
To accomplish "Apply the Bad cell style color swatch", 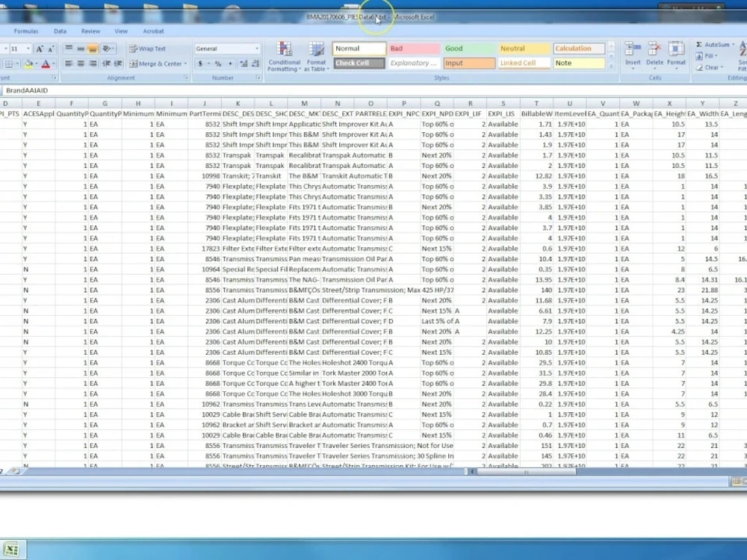I will (413, 47).
